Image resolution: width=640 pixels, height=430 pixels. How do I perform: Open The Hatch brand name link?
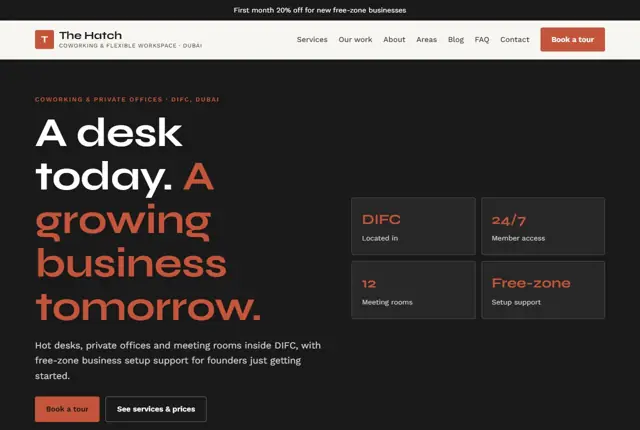90,35
